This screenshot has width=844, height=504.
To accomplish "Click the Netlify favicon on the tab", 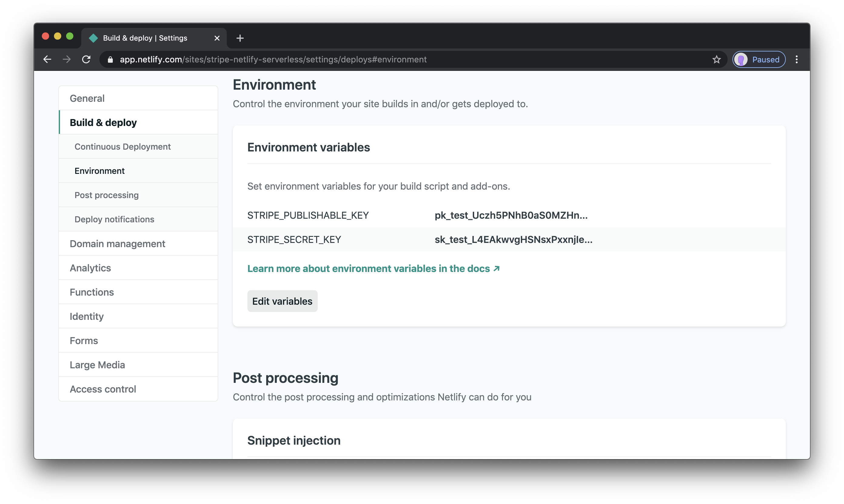I will pos(93,38).
